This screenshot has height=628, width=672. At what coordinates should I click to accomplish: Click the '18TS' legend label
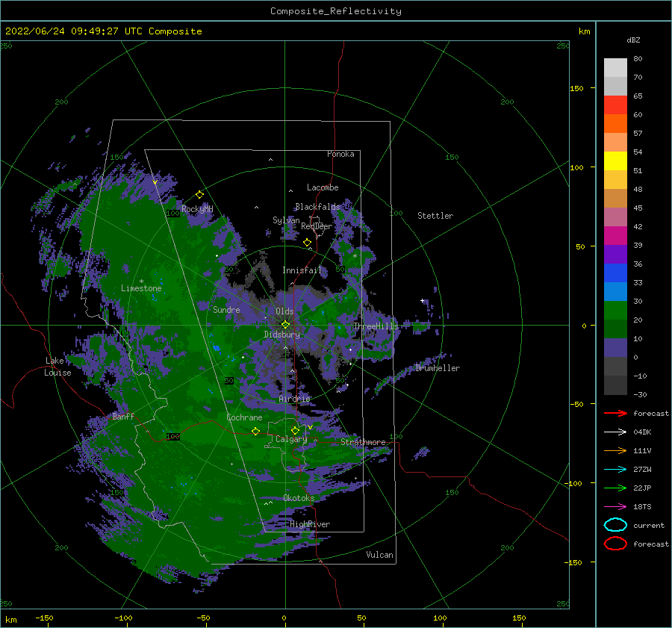[x=642, y=507]
